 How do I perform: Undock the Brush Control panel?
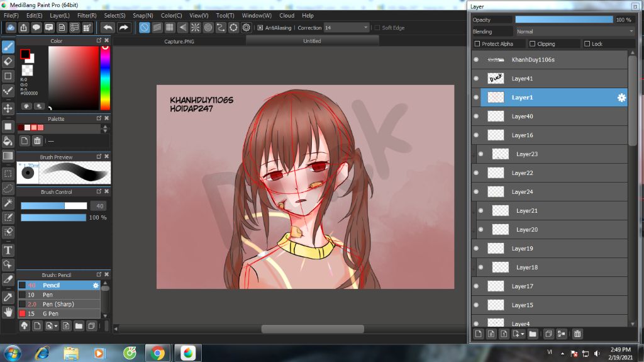99,191
